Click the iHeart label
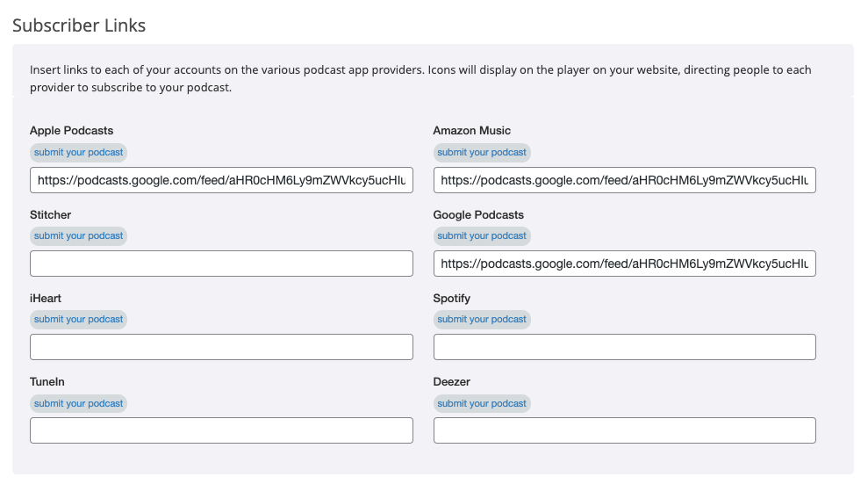This screenshot has height=484, width=868. click(46, 299)
